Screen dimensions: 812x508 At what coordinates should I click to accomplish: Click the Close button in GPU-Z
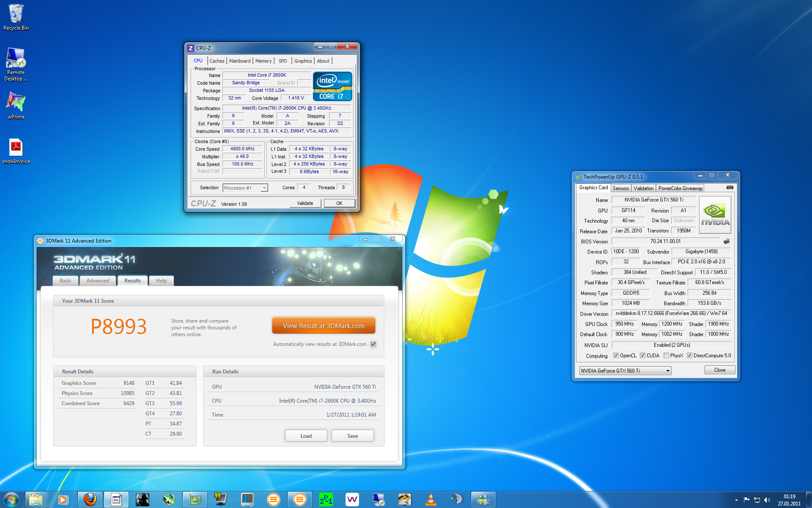[x=720, y=370]
